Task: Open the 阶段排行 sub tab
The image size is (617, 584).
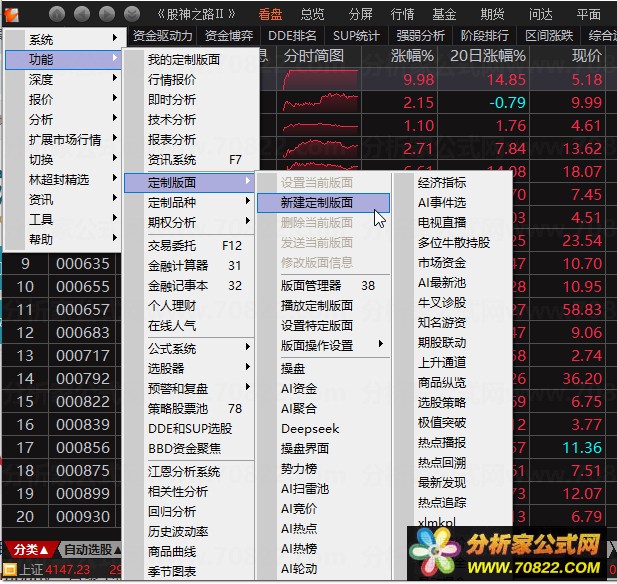Action: (x=485, y=36)
